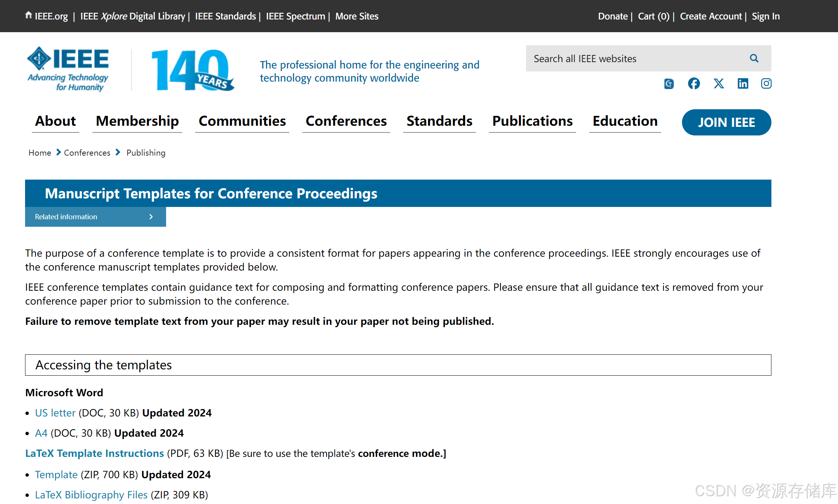Open the LinkedIn social icon
838x504 pixels.
pyautogui.click(x=743, y=83)
